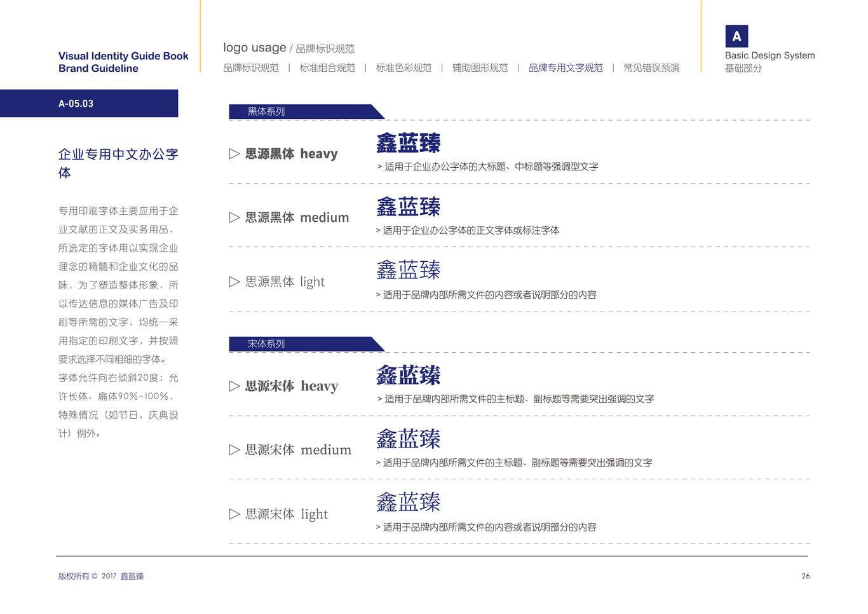
Task: Click the 黑体系列 section header
Action: [x=306, y=111]
